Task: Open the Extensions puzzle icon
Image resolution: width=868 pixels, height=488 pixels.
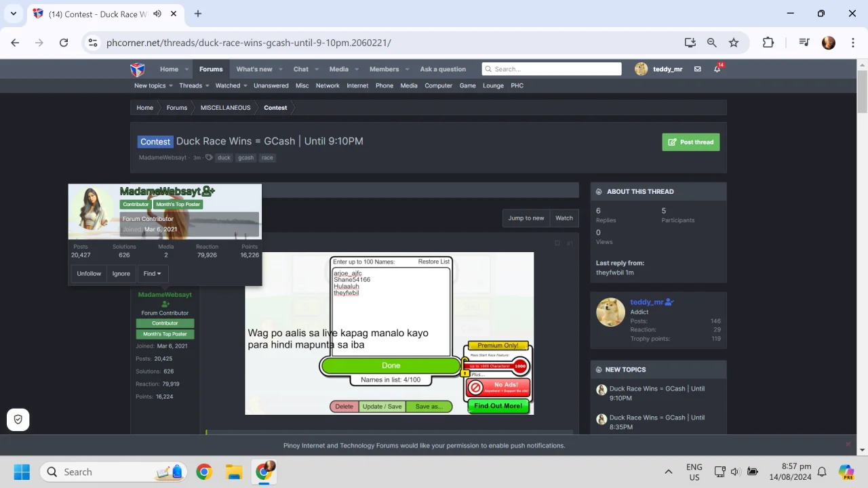Action: coord(768,43)
